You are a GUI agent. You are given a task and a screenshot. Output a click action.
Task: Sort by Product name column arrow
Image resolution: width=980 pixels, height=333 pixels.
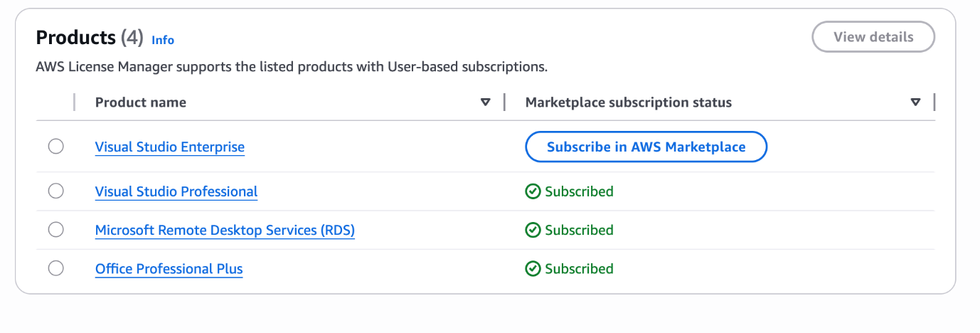point(486,102)
